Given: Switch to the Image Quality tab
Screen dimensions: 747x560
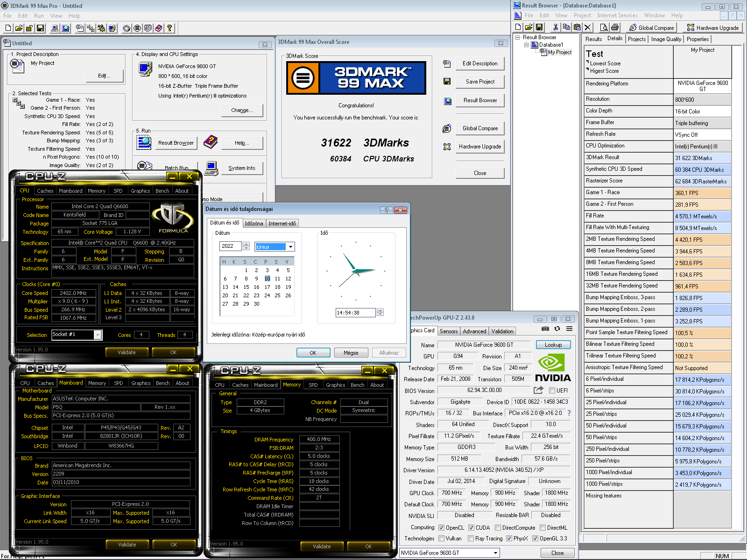Looking at the screenshot, I should click(666, 39).
